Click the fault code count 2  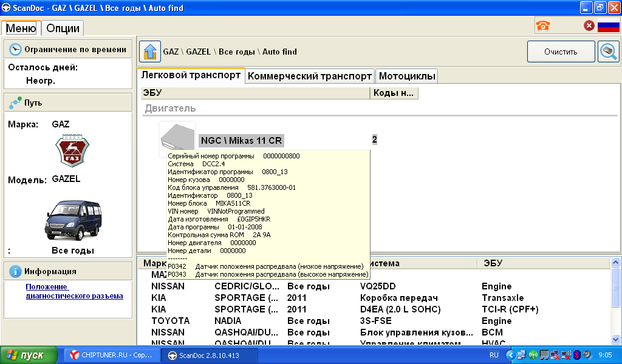coord(374,140)
